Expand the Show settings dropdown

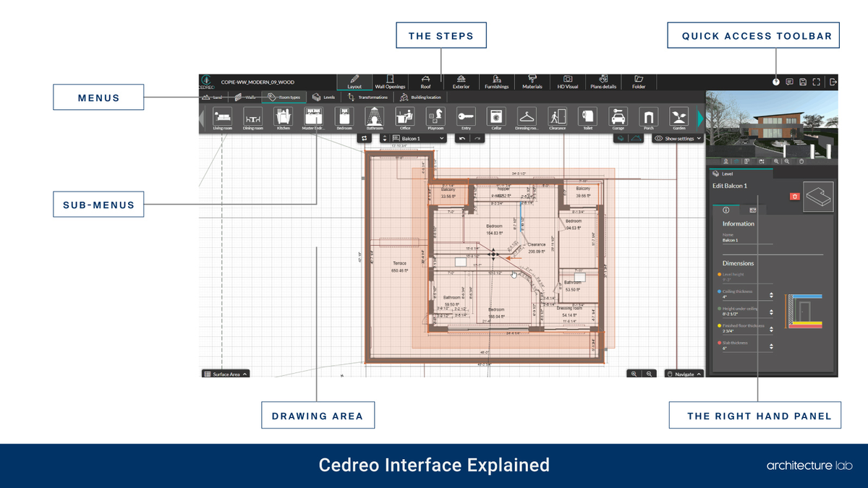coord(678,138)
